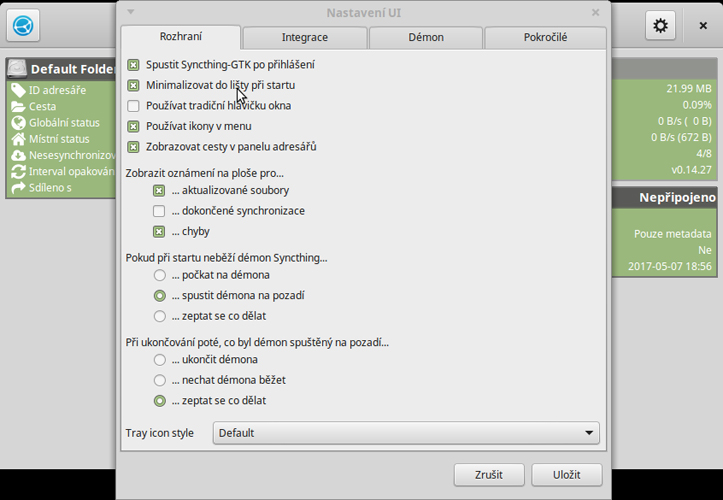Enable Používat tradiční hlavičku okna checkbox
723x500 pixels.
pyautogui.click(x=133, y=106)
